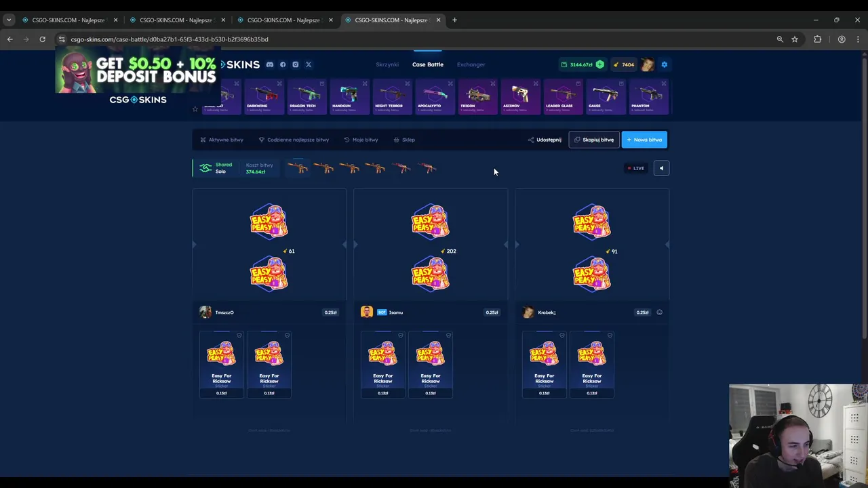The image size is (868, 488).
Task: Click the Nowa bitwa button
Action: pos(644,140)
